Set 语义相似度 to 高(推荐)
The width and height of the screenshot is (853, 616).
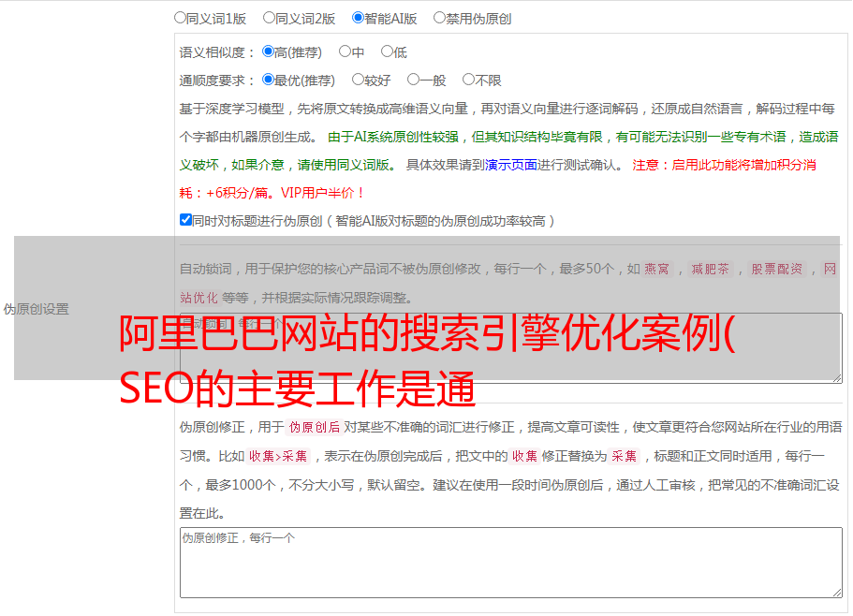coord(268,51)
